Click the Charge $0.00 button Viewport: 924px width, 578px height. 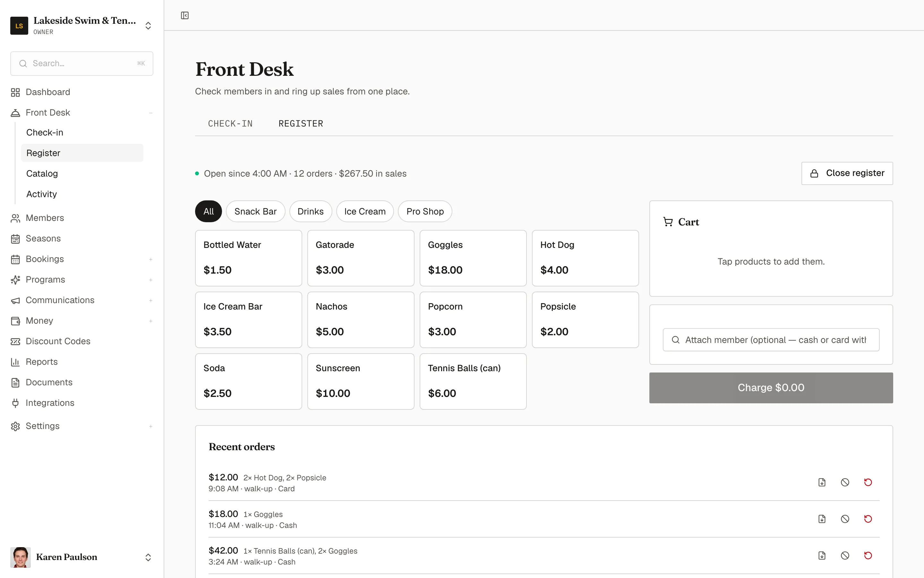[x=771, y=388]
